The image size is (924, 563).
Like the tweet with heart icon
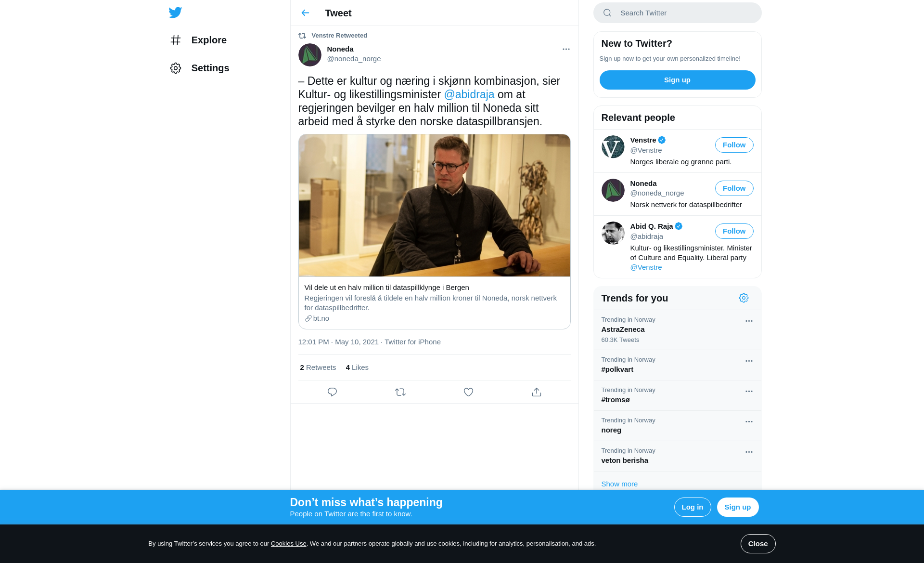[x=468, y=392]
